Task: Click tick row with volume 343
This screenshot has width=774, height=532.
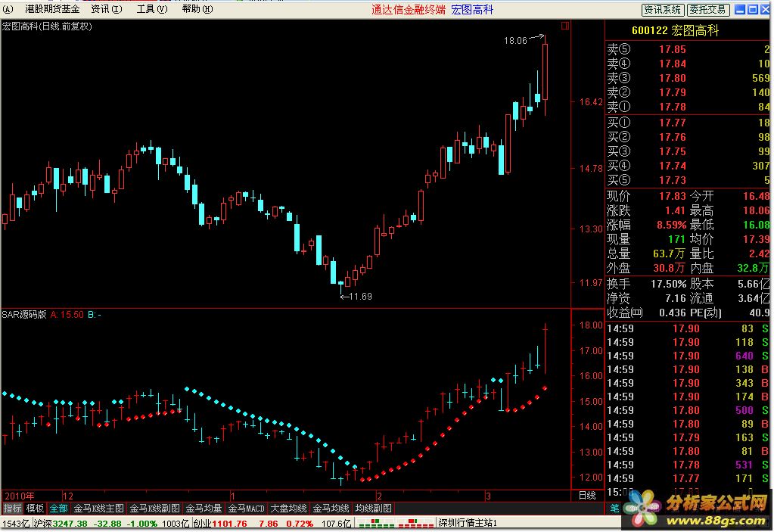Action: [688, 383]
